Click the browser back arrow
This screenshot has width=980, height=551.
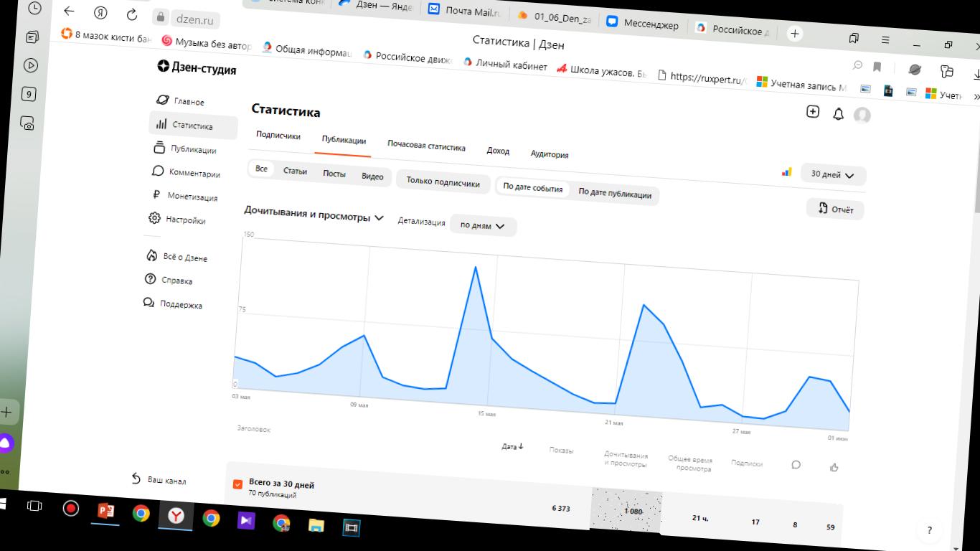tap(69, 11)
